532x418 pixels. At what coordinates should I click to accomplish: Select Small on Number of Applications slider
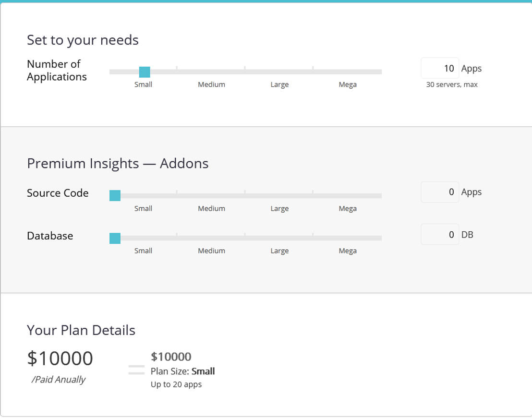(143, 84)
